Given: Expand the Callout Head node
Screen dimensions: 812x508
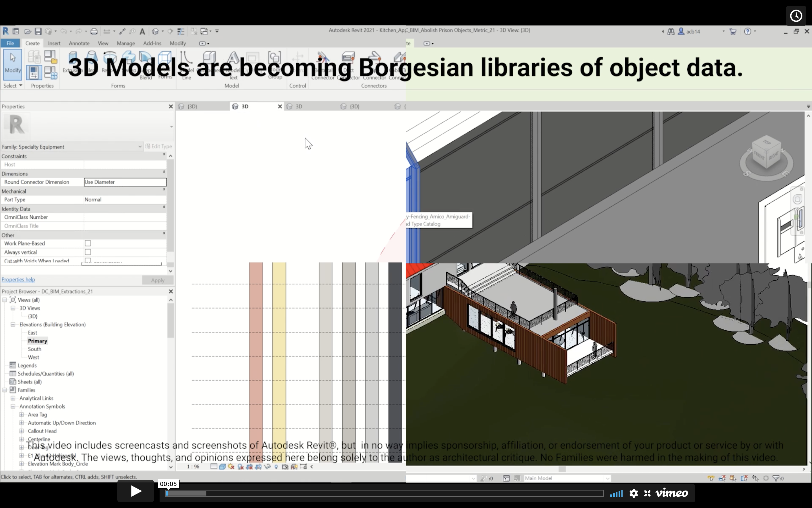Looking at the screenshot, I should (x=21, y=431).
